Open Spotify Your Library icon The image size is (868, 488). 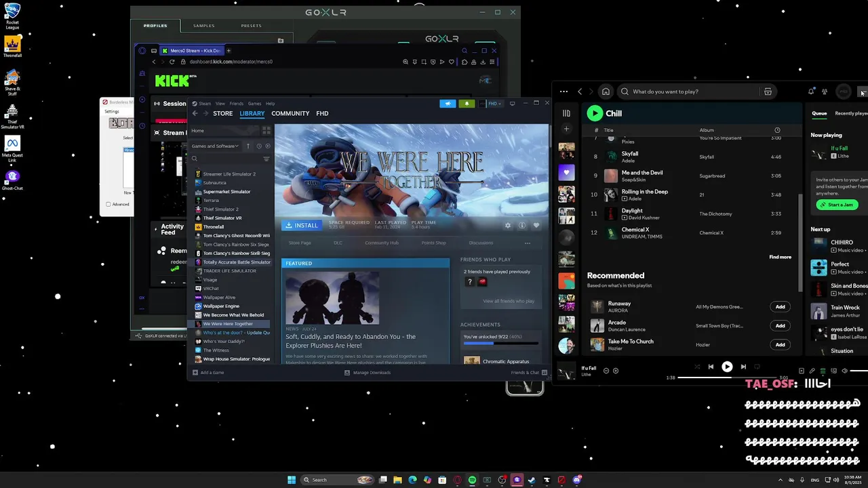(x=566, y=113)
